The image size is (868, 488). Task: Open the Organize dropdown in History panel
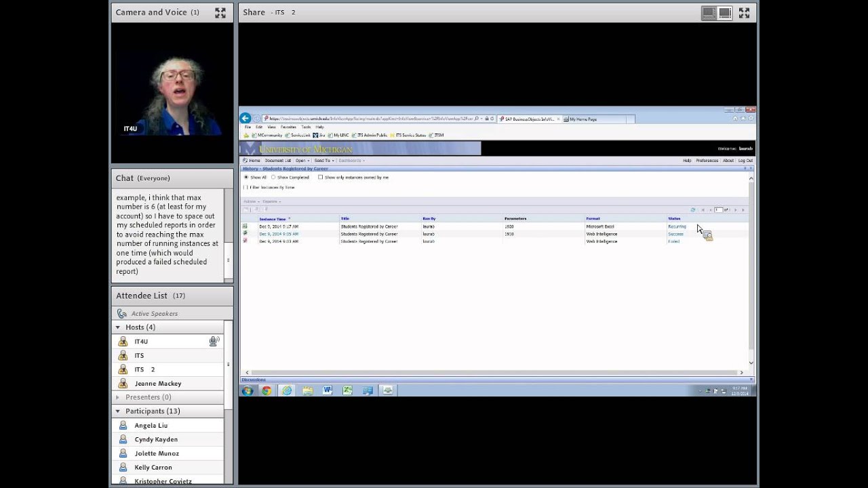coord(271,201)
